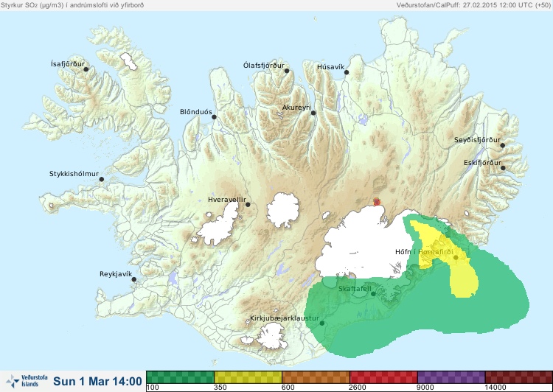Click the red eruption site marker
The width and height of the screenshot is (553, 392).
click(377, 202)
